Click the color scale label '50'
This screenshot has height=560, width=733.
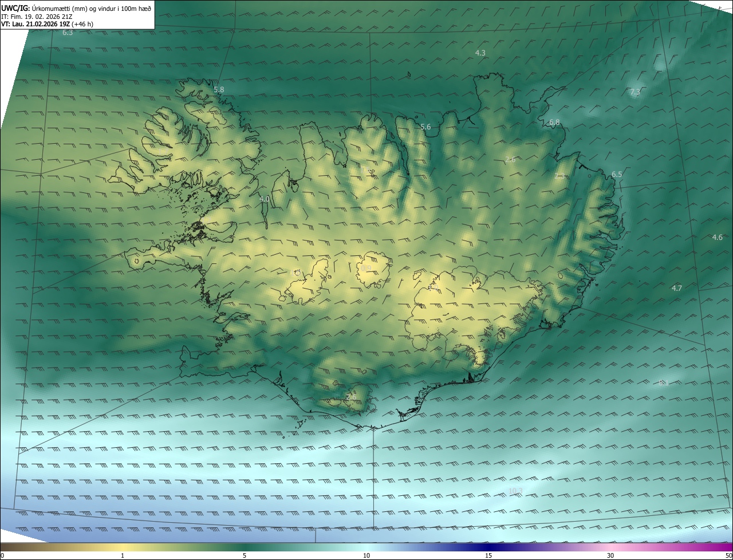[x=728, y=555]
